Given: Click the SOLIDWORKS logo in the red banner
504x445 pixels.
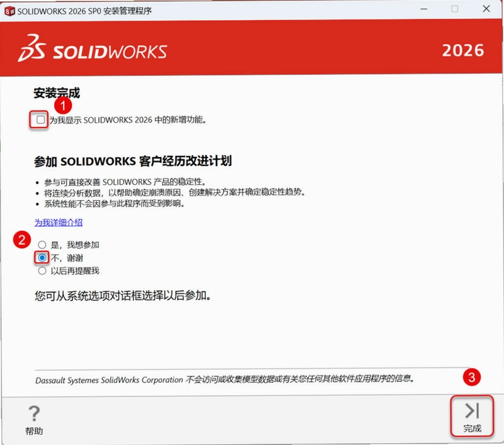Looking at the screenshot, I should pos(93,49).
